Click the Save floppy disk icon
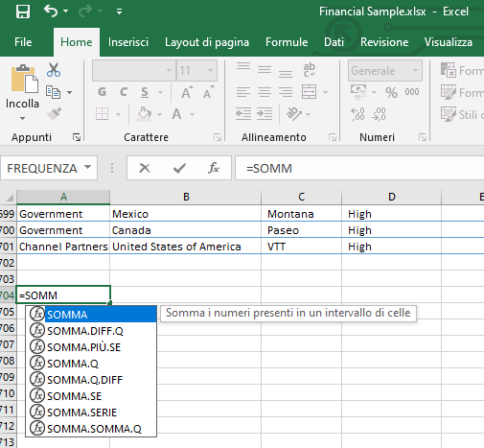The image size is (484, 448). (x=23, y=12)
